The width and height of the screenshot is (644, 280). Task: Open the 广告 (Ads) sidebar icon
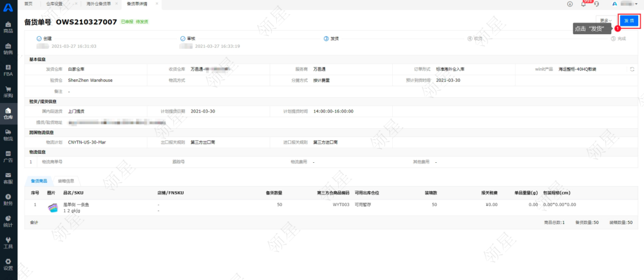coord(8,156)
